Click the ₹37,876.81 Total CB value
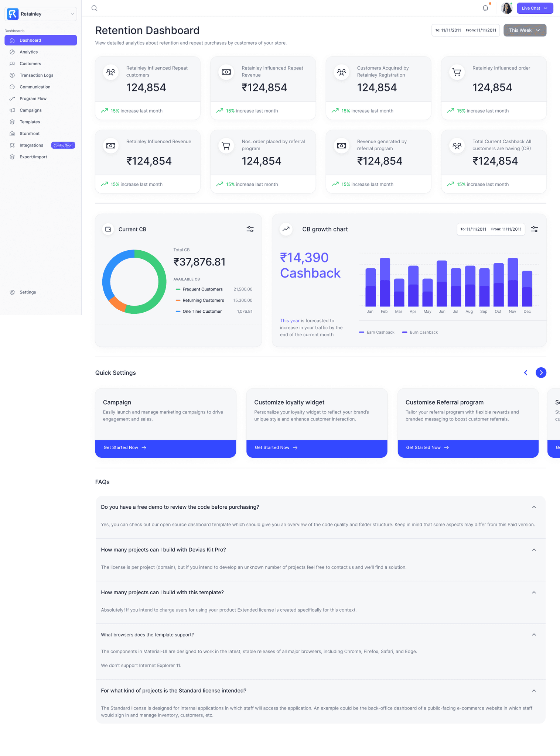Image resolution: width=560 pixels, height=756 pixels. tap(199, 262)
